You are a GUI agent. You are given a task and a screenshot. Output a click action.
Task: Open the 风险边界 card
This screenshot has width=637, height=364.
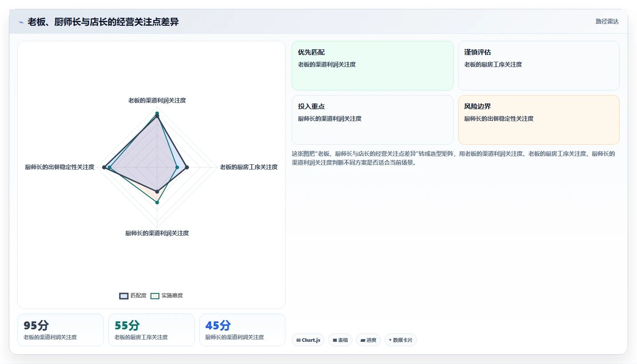tap(538, 120)
